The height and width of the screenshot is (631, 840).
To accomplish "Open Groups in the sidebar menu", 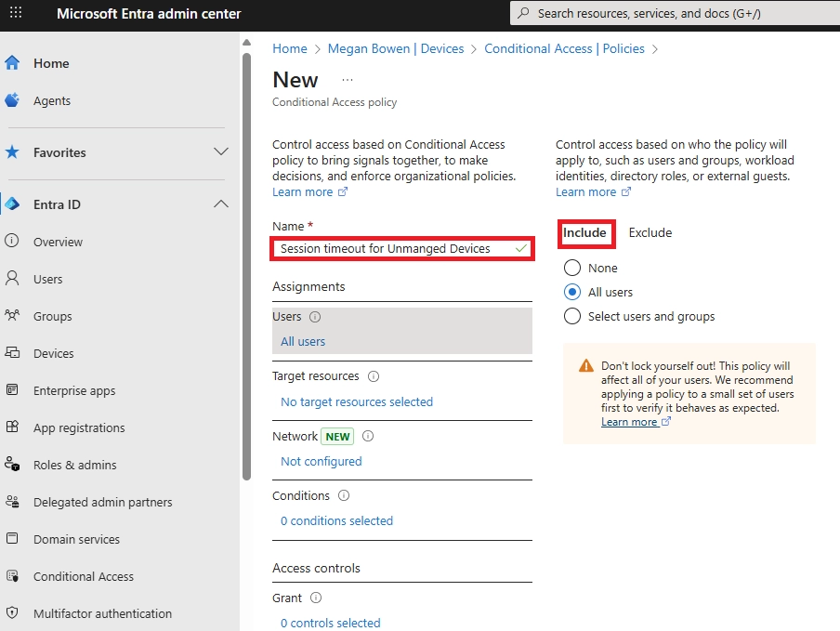I will pos(52,317).
